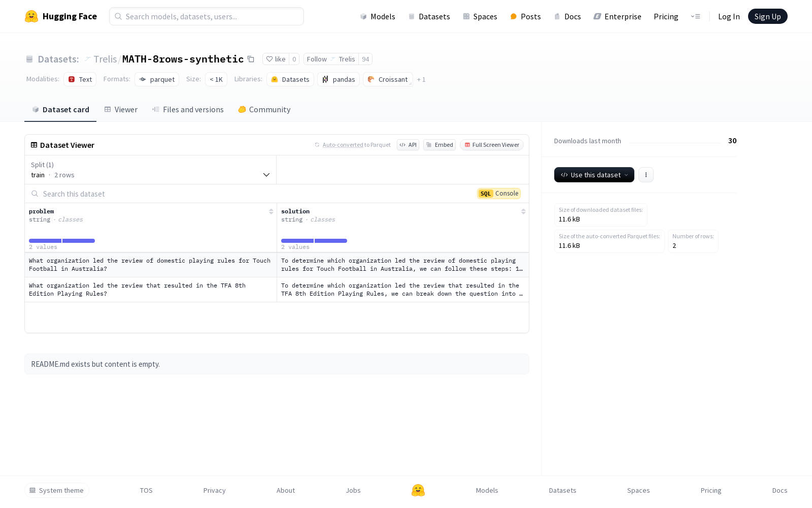This screenshot has height=508, width=812.
Task: Copy dataset name with the copy icon
Action: [x=251, y=59]
